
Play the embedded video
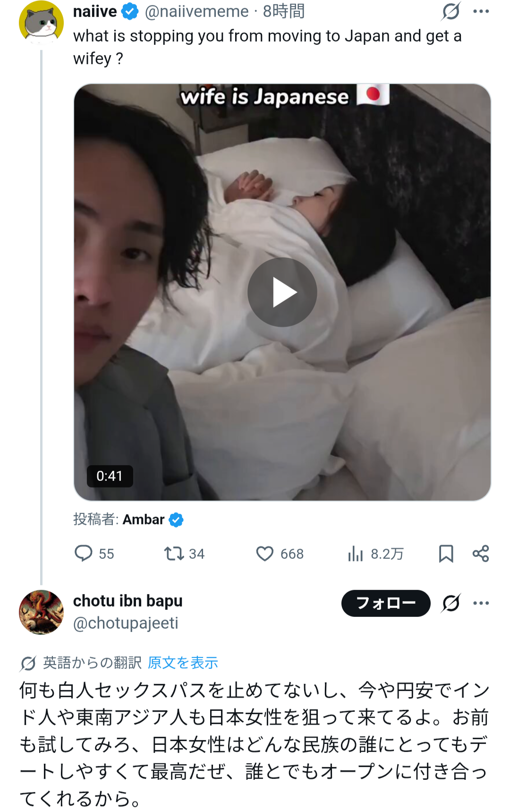(x=282, y=292)
